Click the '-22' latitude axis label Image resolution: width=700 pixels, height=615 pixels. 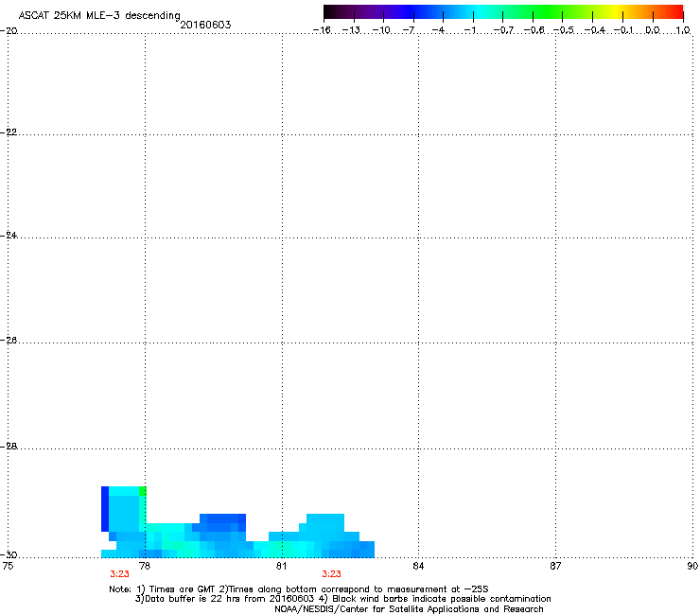tap(9, 132)
